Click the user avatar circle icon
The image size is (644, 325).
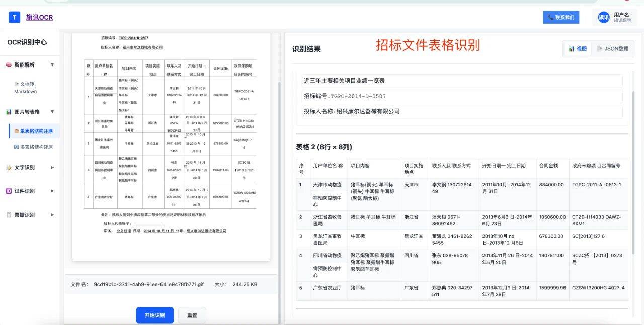point(603,17)
